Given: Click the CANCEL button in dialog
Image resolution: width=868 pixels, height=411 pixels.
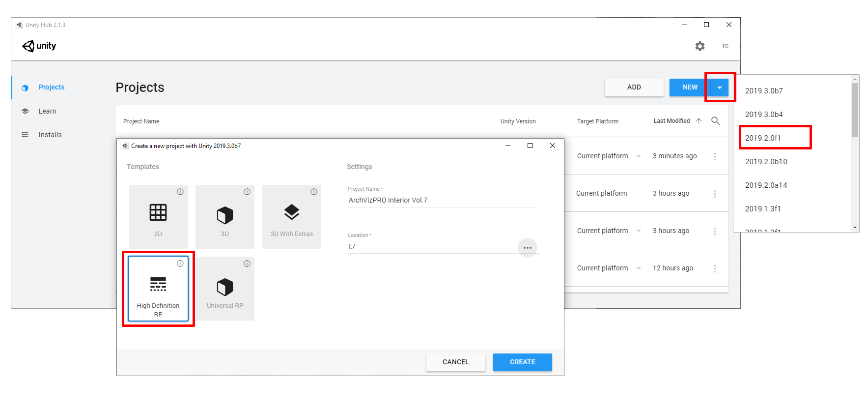Looking at the screenshot, I should point(455,362).
